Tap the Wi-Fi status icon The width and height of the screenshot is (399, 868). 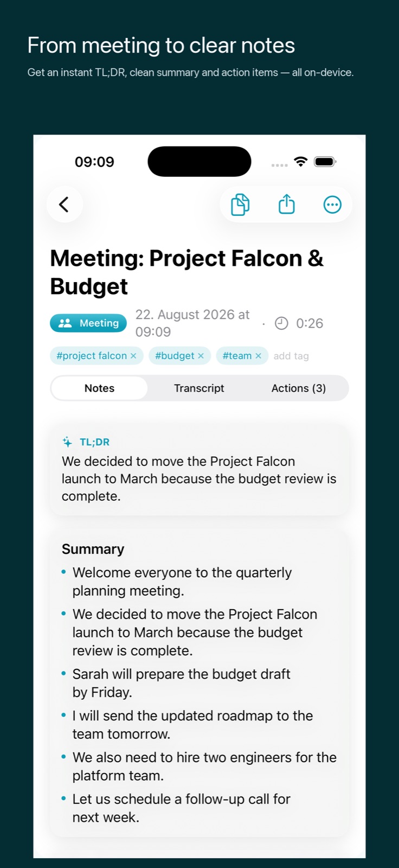300,162
